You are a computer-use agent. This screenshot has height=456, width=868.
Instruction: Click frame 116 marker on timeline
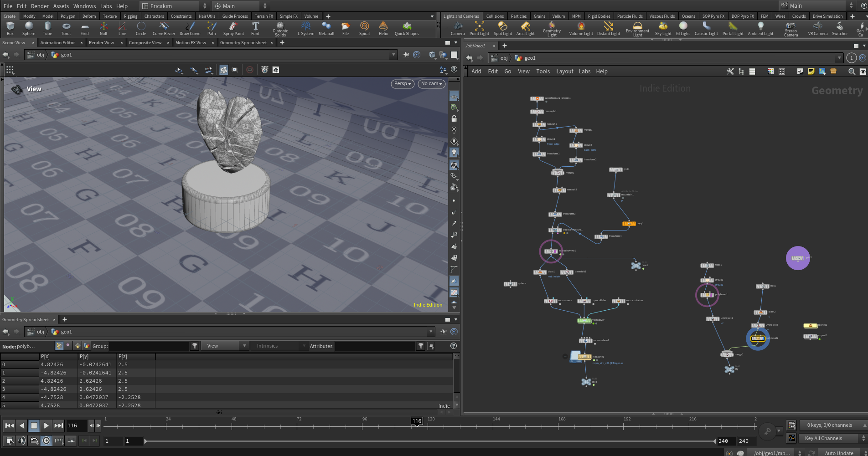[417, 421]
